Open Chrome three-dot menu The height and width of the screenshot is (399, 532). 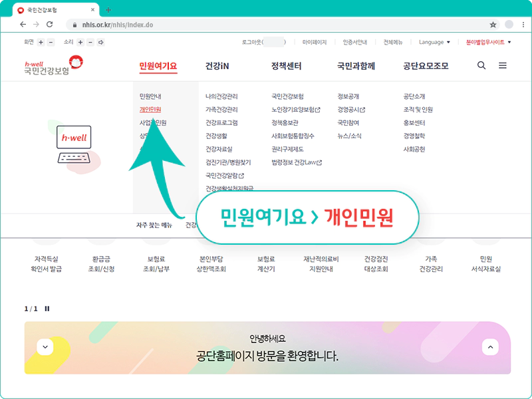[523, 25]
